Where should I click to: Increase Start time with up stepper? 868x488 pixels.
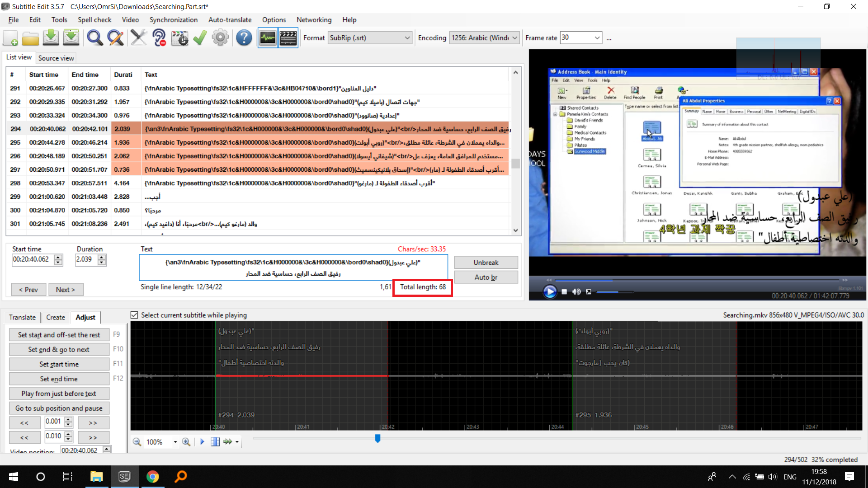(x=58, y=257)
